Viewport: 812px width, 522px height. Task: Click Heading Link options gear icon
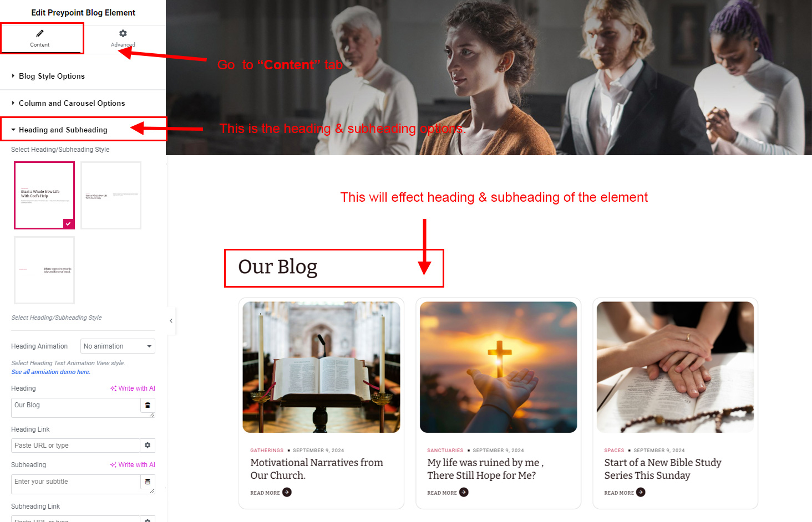point(148,445)
